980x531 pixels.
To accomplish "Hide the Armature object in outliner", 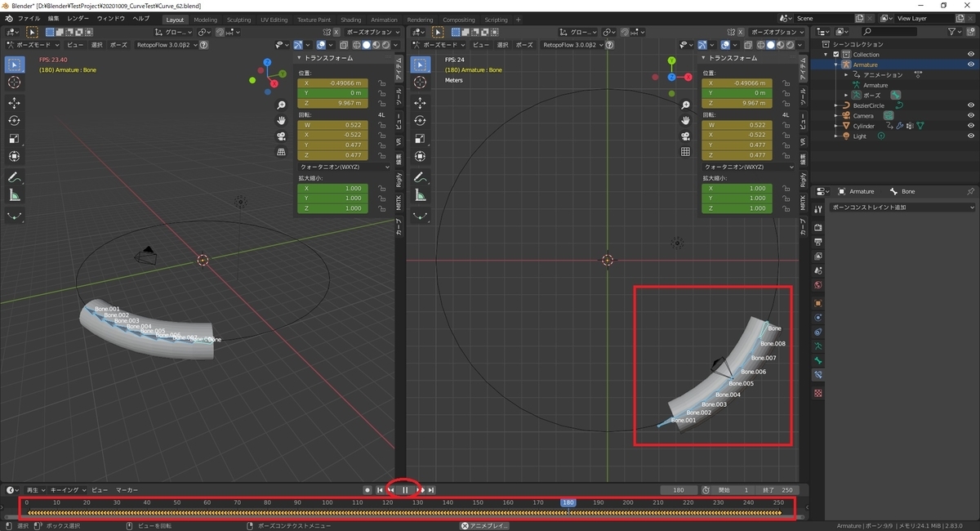I will pyautogui.click(x=970, y=65).
